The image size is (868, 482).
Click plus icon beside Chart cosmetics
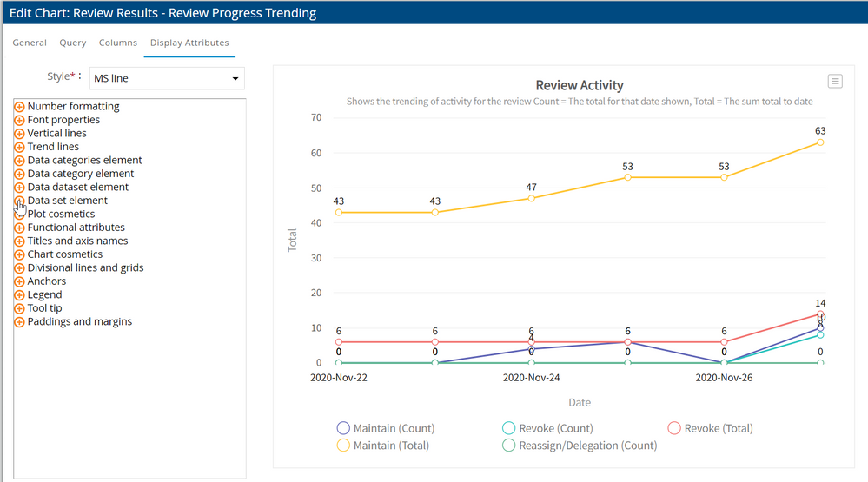point(19,254)
